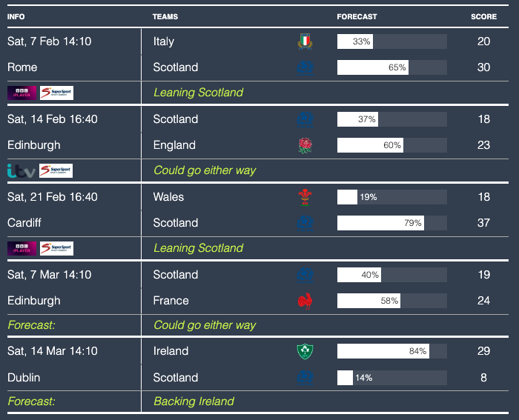This screenshot has height=420, width=519.
Task: Click the England team name
Action: 174,145
